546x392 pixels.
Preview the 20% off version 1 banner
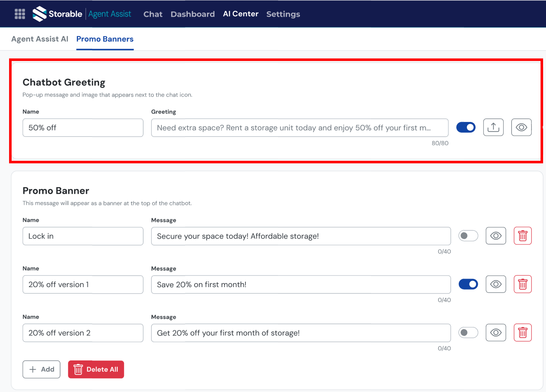click(496, 284)
